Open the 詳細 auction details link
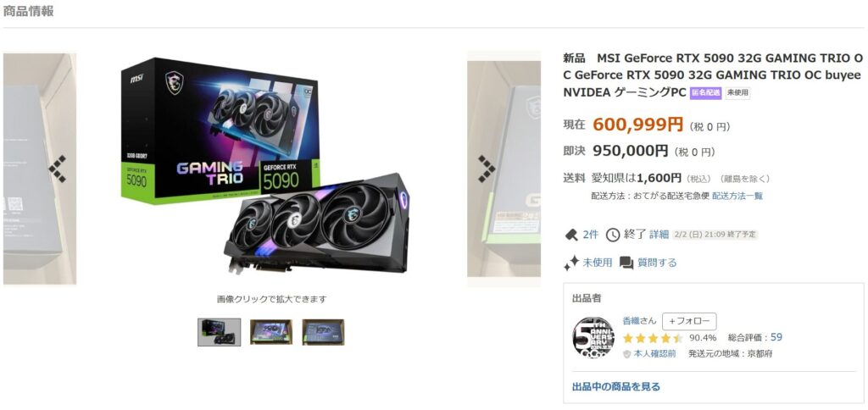This screenshot has height=410, width=868. [659, 235]
